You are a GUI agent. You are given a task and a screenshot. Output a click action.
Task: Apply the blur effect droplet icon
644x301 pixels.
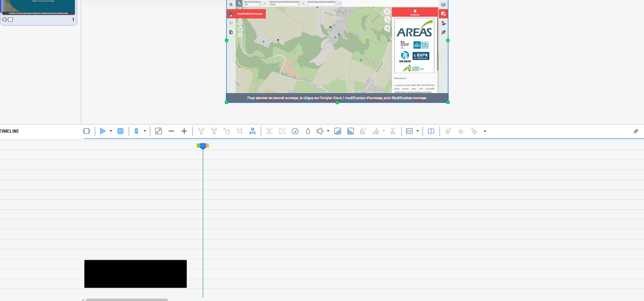(308, 131)
